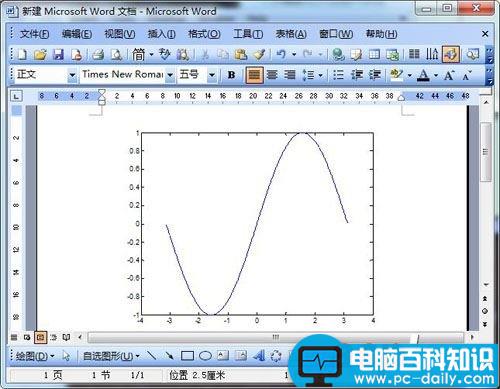The image size is (500, 389).
Task: Open a file with the folder icon
Action: click(x=40, y=54)
